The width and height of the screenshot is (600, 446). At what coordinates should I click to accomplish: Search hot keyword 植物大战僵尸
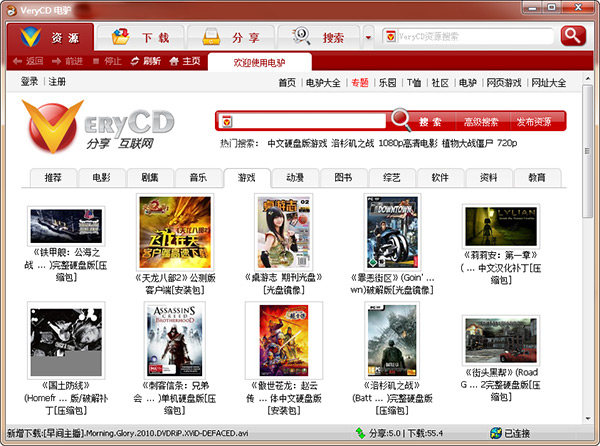pos(467,143)
